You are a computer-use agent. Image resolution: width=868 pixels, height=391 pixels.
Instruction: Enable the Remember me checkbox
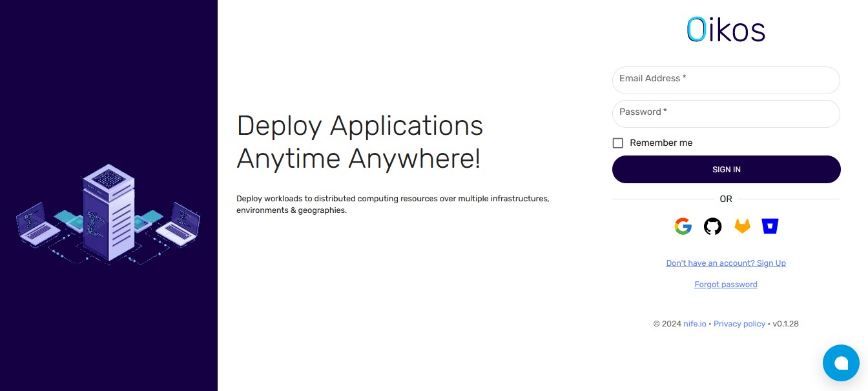tap(618, 143)
